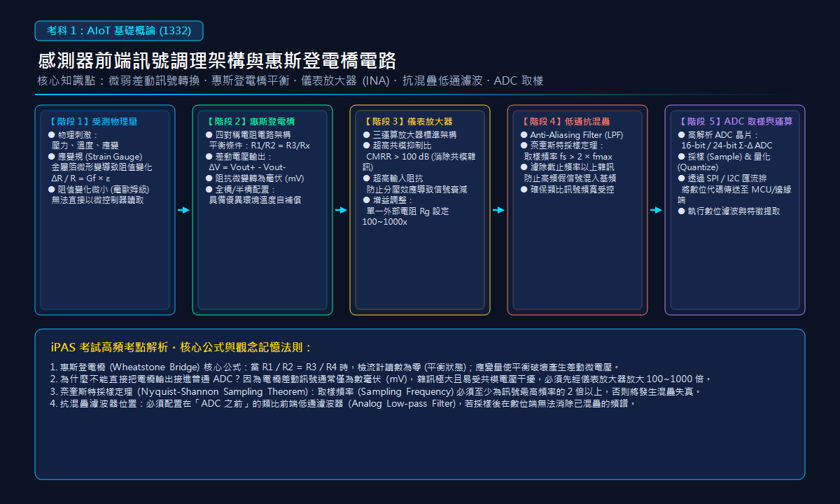Click the line "16-bit / 24-bit Σ-Δ ADC"

727,145
